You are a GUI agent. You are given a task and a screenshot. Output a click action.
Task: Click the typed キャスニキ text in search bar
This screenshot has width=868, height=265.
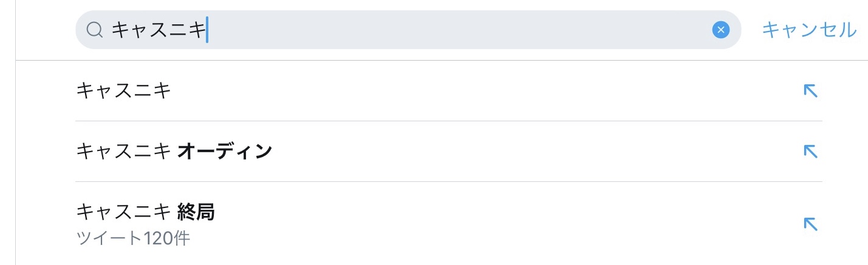pyautogui.click(x=159, y=30)
